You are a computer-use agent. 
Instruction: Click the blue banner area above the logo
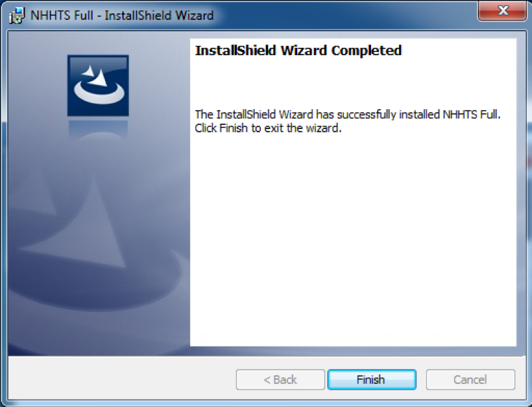click(98, 43)
